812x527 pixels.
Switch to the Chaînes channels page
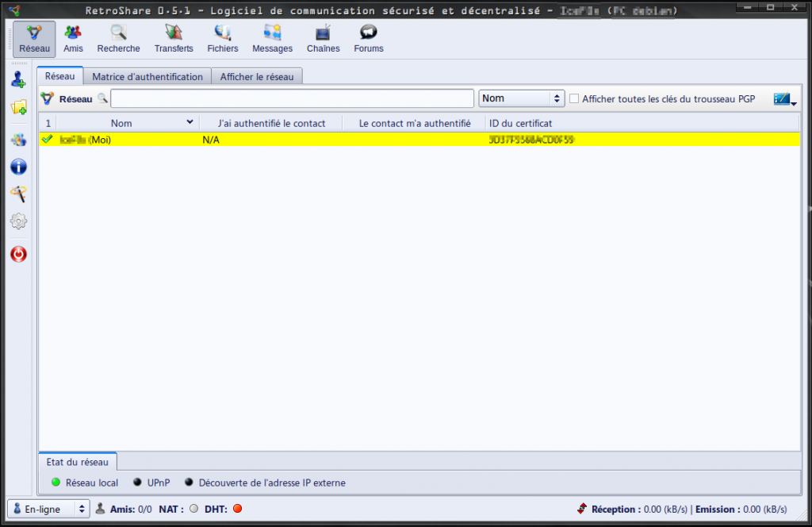click(x=324, y=39)
